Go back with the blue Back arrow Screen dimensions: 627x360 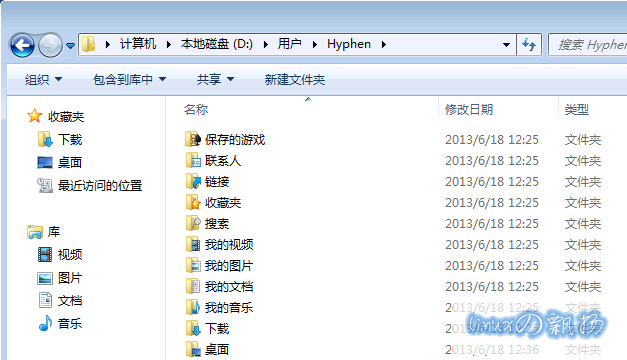tap(22, 45)
